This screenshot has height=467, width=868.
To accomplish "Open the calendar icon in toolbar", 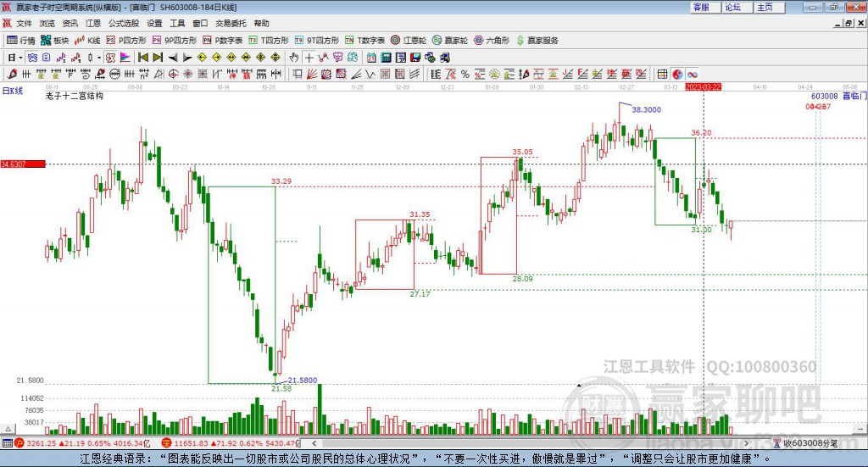I will [x=371, y=58].
